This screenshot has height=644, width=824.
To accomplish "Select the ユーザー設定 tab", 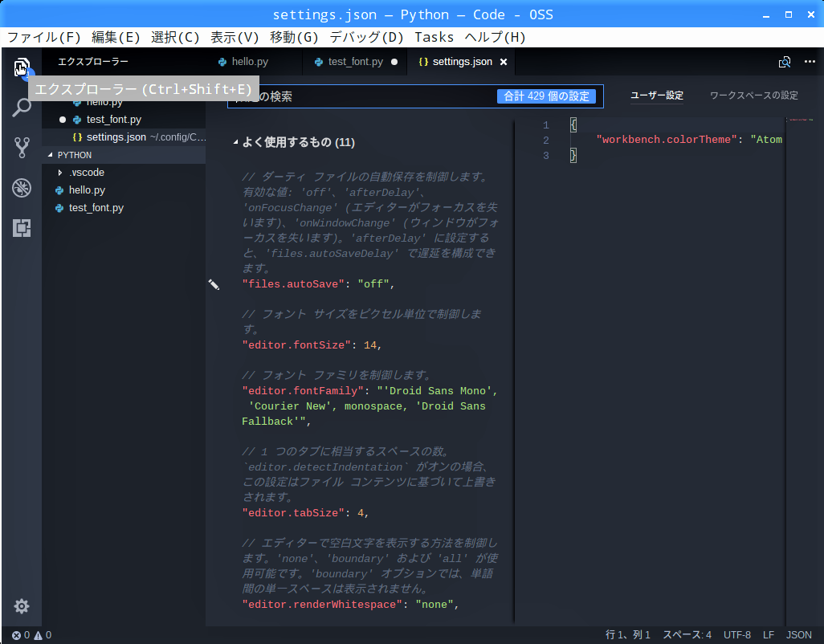I will pyautogui.click(x=657, y=96).
